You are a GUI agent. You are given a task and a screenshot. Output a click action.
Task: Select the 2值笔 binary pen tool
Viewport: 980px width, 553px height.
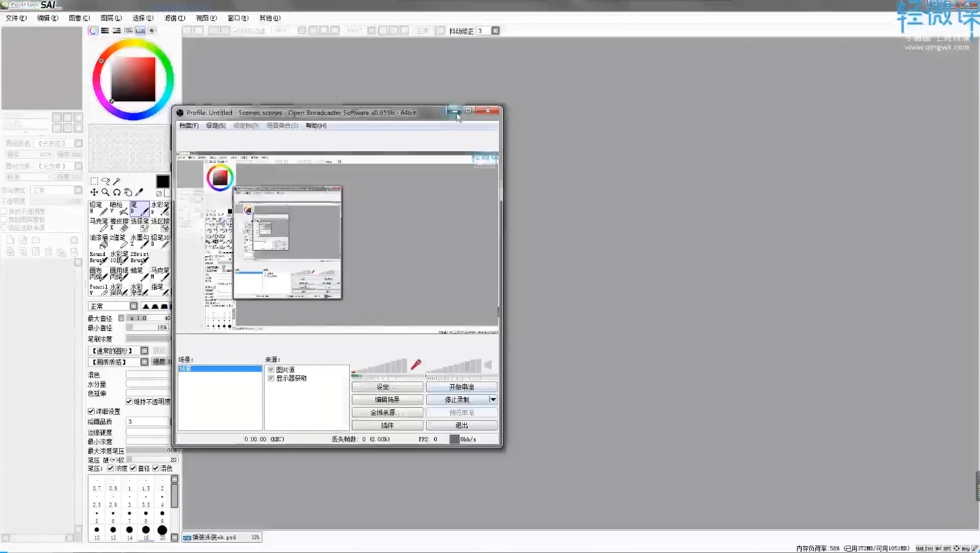coord(118,241)
